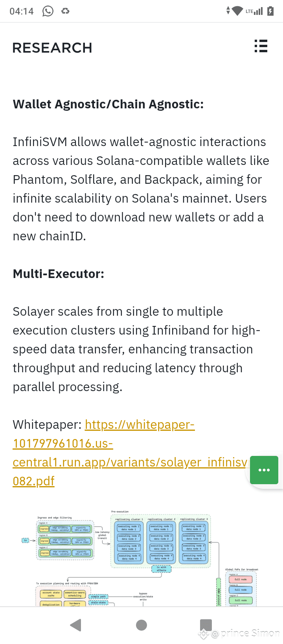This screenshot has width=283, height=644.
Task: Tap the RESEARCH header title
Action: (x=52, y=48)
